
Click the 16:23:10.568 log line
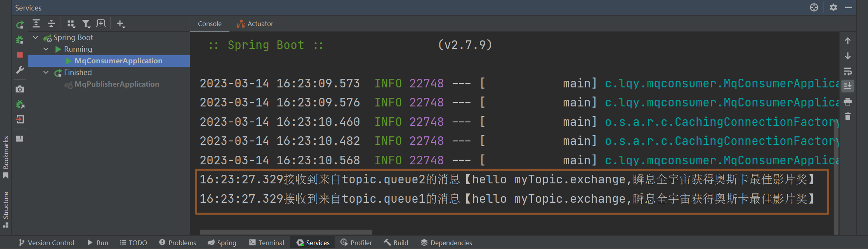coord(519,160)
